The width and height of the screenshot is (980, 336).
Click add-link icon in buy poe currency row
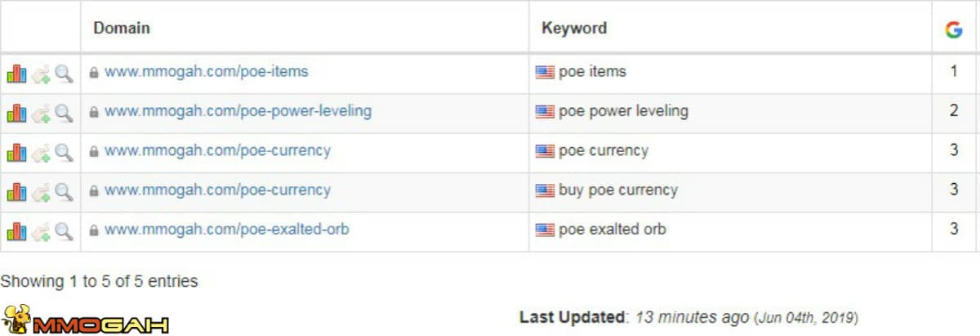tap(41, 191)
